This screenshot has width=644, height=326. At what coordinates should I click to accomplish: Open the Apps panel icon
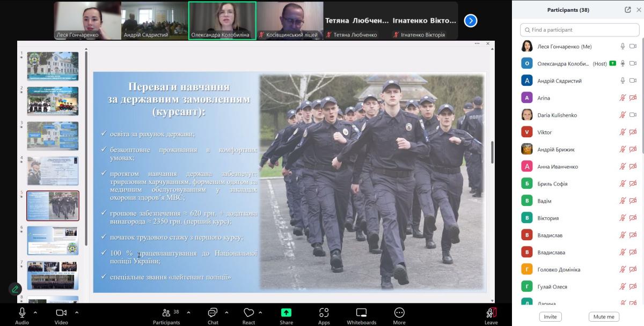point(324,313)
